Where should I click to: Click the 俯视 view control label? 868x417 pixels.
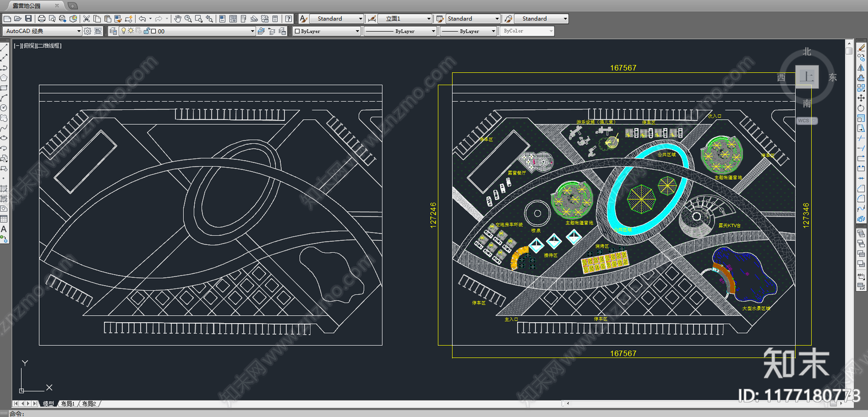(x=29, y=46)
